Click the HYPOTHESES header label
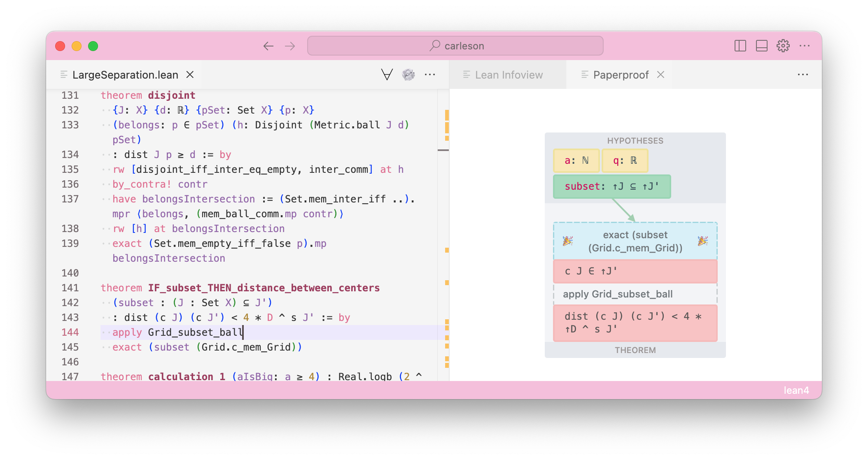The height and width of the screenshot is (460, 868). [635, 141]
